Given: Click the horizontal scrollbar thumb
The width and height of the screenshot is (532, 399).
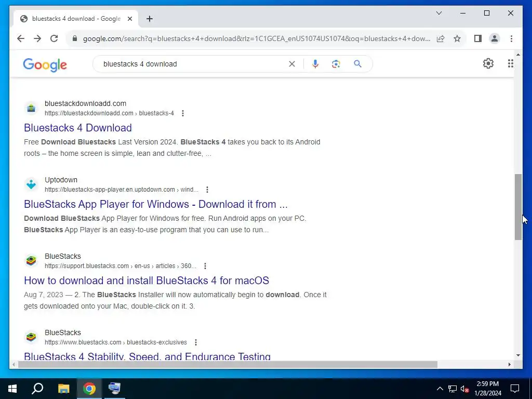Looking at the screenshot, I should pos(228,365).
